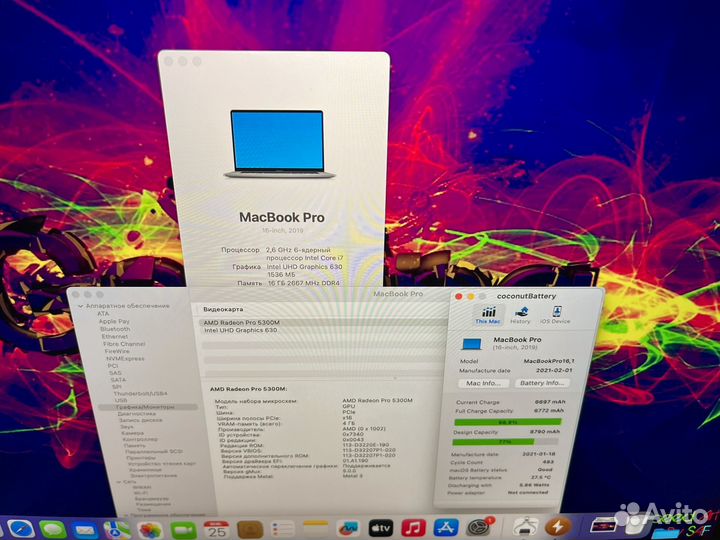Viewport: 720px width, 540px height.
Task: Click the 2021-02-01 manufacture date value
Action: tap(553, 370)
